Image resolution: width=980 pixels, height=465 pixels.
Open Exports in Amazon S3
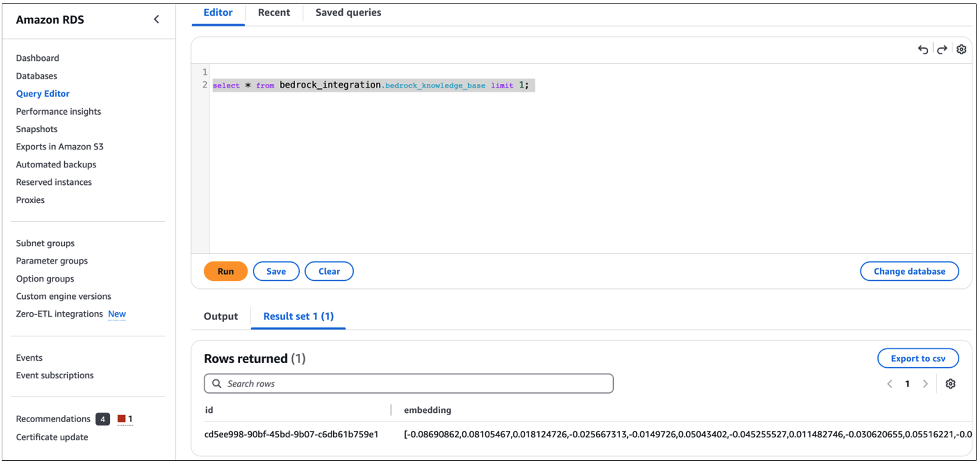(60, 147)
